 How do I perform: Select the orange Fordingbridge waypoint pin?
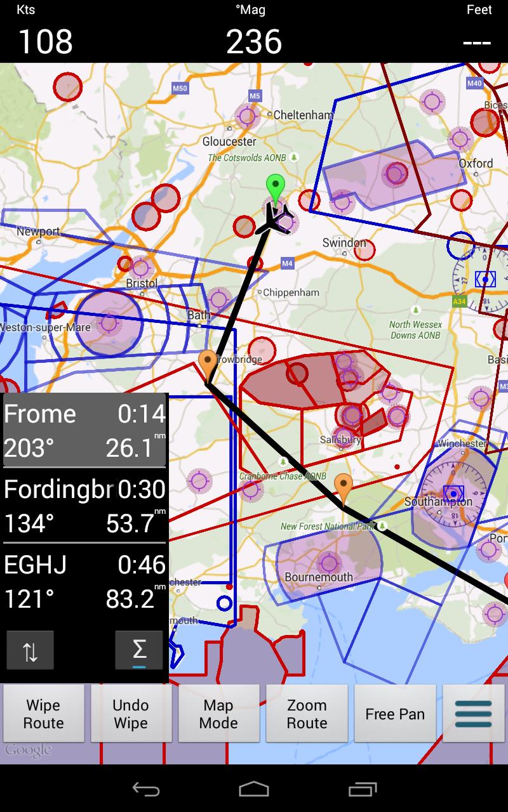tap(344, 490)
